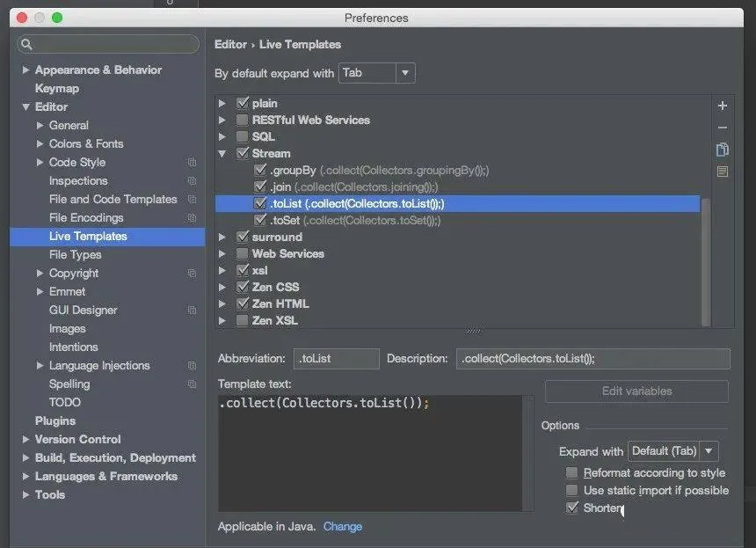Open the Keymap settings page
756x548 pixels.
[57, 88]
